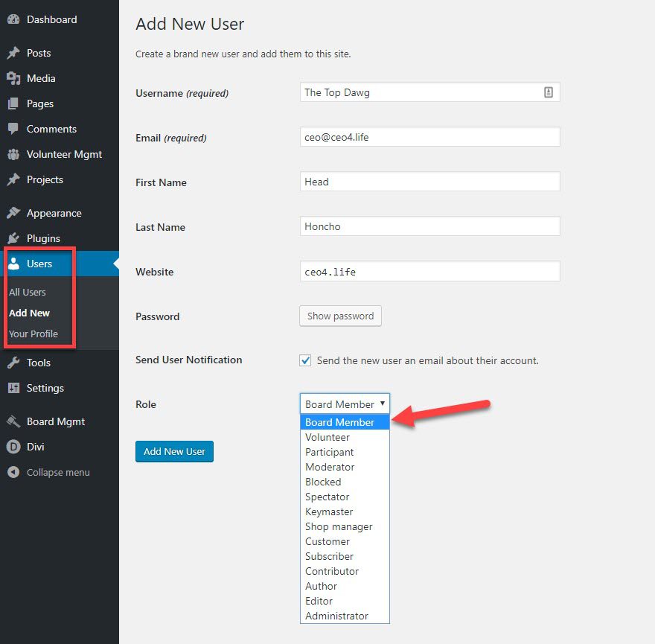Viewport: 655px width, 644px height.
Task: Click the Appearance paintbrush icon
Action: pos(13,213)
